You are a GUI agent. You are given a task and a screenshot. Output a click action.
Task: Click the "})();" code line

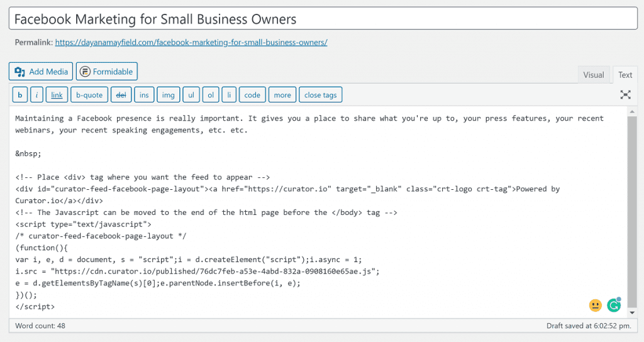pos(26,295)
